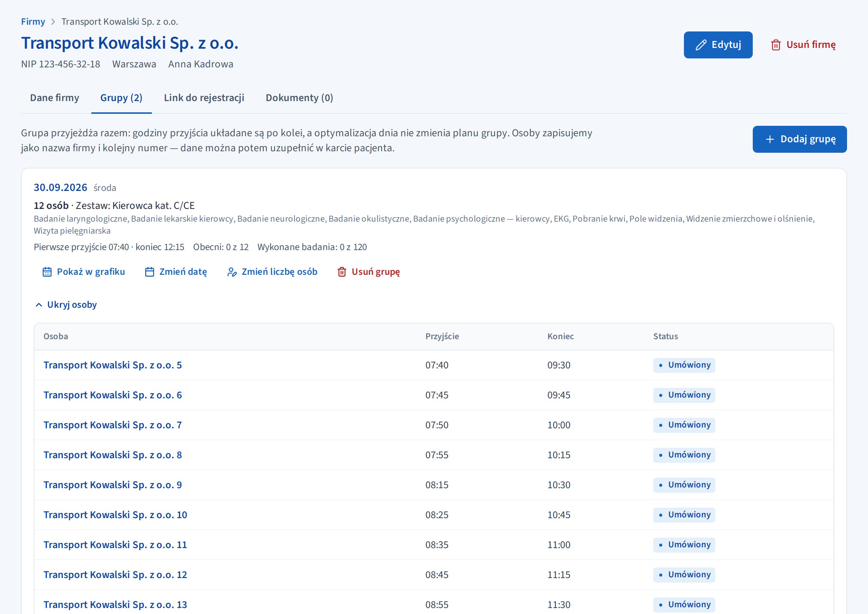Viewport: 868px width, 614px height.
Task: Select the Grupy (2) tab
Action: coord(121,98)
